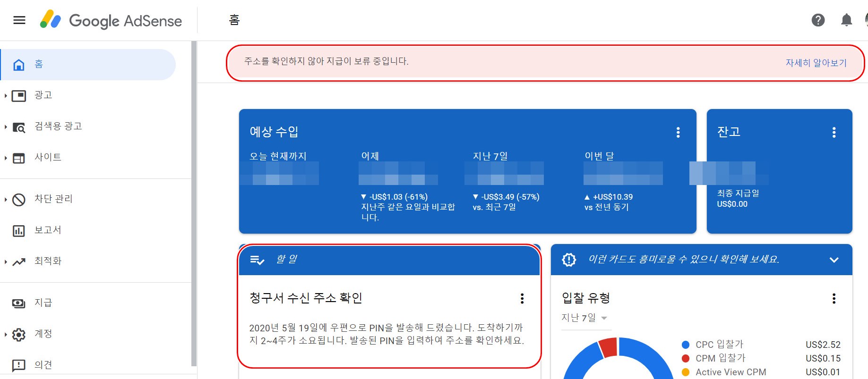Viewport: 868px width, 379px height.
Task: Open the help question mark icon
Action: point(818,20)
